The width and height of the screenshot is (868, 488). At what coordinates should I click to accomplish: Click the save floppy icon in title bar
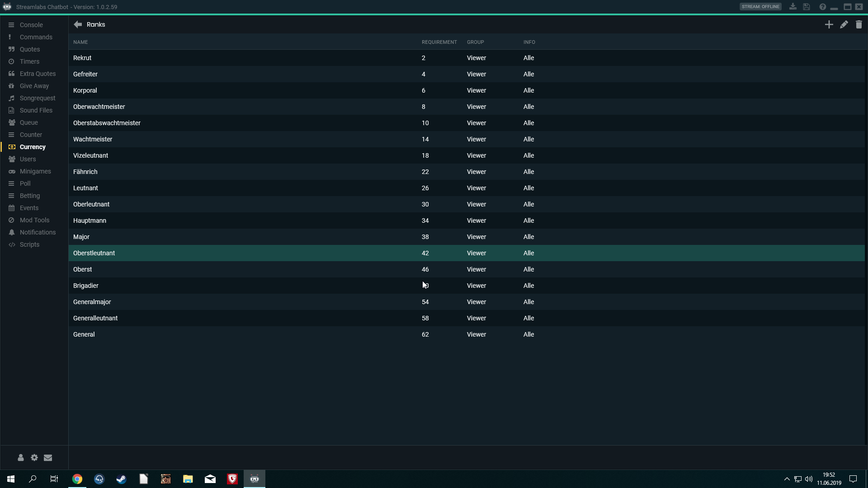[x=807, y=7]
